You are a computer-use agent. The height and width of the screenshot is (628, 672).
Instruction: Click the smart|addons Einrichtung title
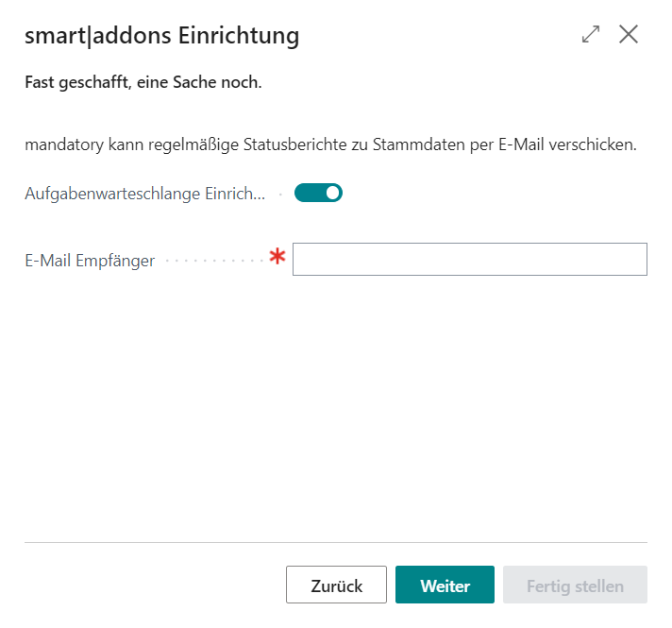[x=161, y=36]
